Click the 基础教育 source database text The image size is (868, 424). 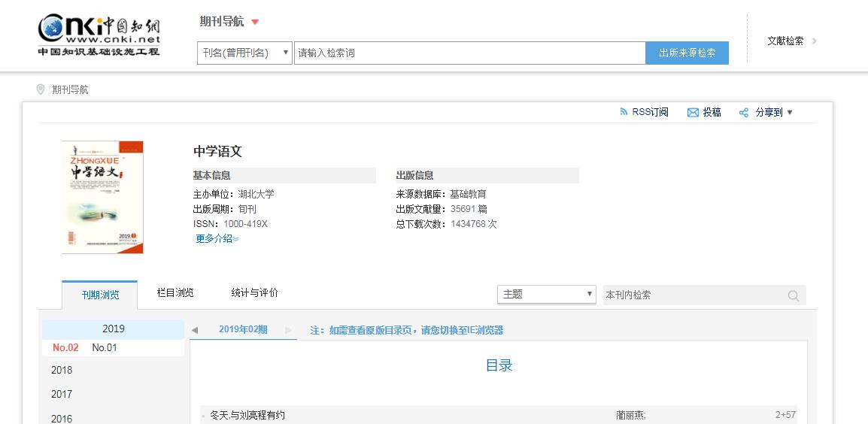469,194
